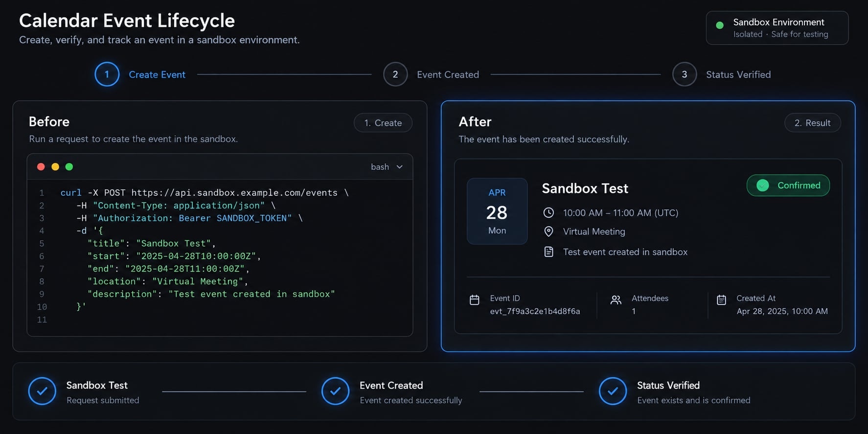Click the event ID evt_7f9a3c2e1b4d8f6a
The height and width of the screenshot is (434, 868).
pyautogui.click(x=535, y=311)
